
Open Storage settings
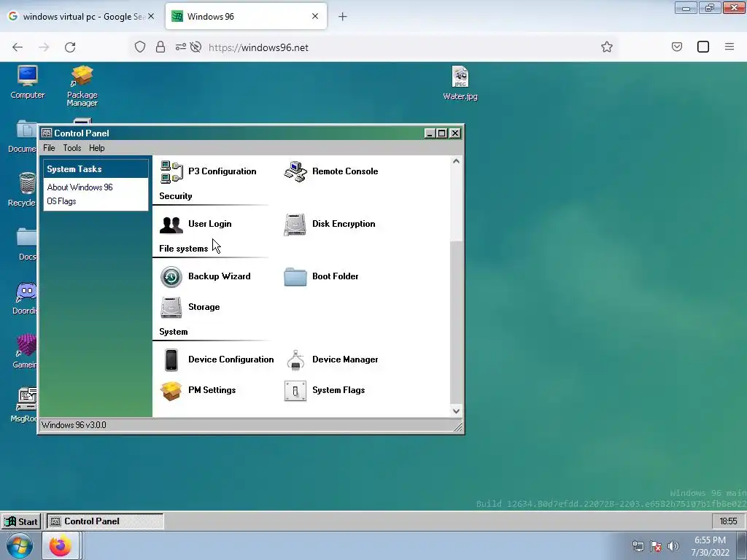pyautogui.click(x=190, y=307)
